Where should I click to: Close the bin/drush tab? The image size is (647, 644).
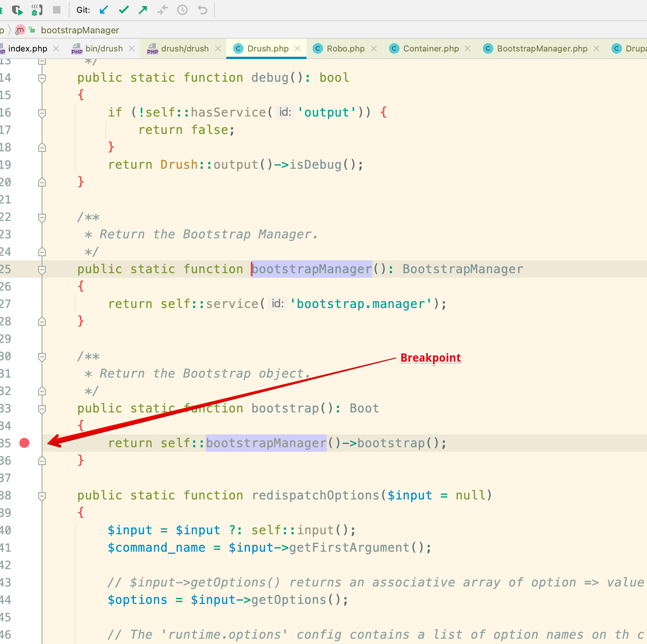point(132,48)
